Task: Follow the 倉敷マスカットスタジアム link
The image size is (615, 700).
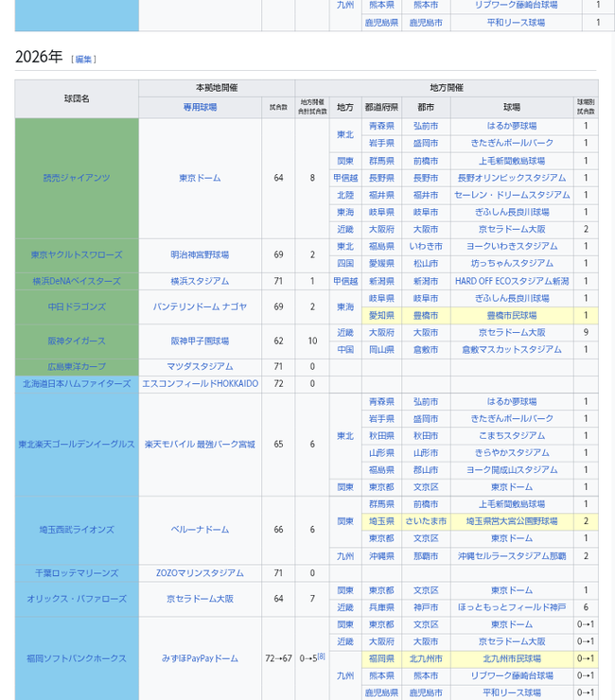Action: coord(512,350)
